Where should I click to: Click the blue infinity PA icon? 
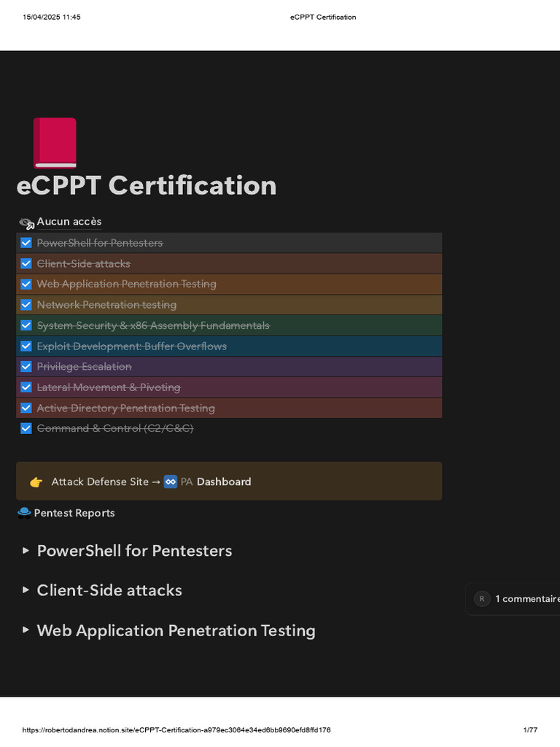click(x=171, y=481)
